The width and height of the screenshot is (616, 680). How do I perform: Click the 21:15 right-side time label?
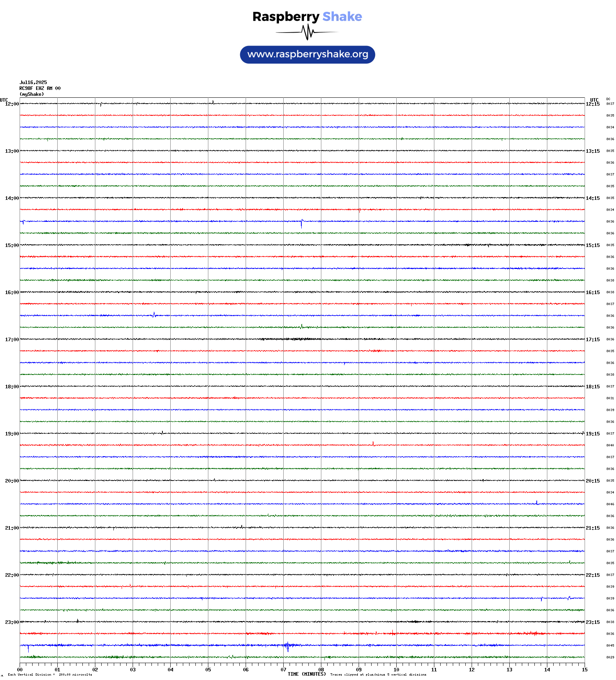tap(593, 528)
